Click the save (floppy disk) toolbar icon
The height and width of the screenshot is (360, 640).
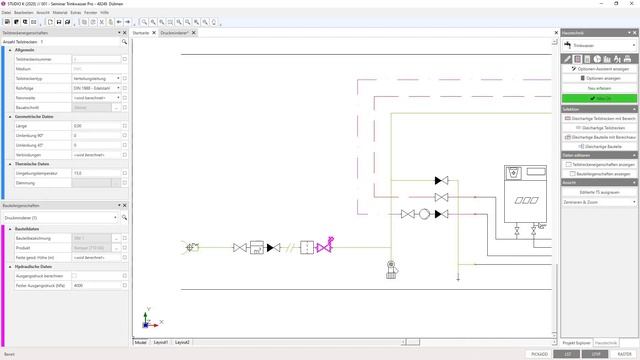coord(59,22)
